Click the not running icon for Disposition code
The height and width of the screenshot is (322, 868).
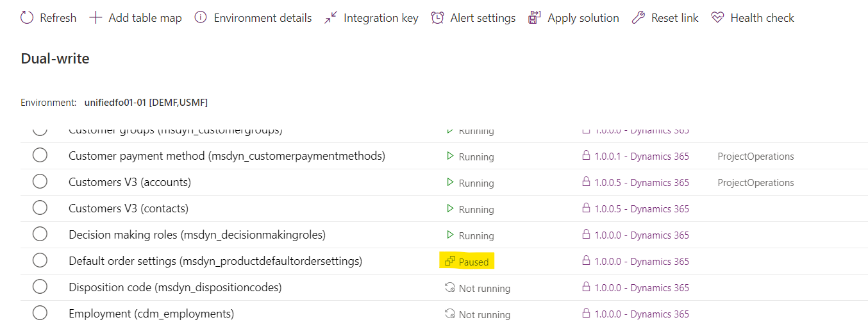(450, 287)
